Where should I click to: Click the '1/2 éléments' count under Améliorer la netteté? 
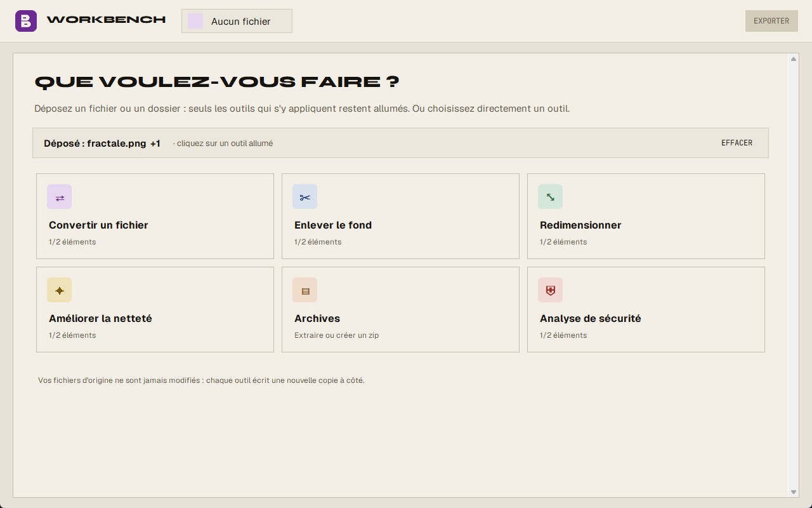coord(72,335)
